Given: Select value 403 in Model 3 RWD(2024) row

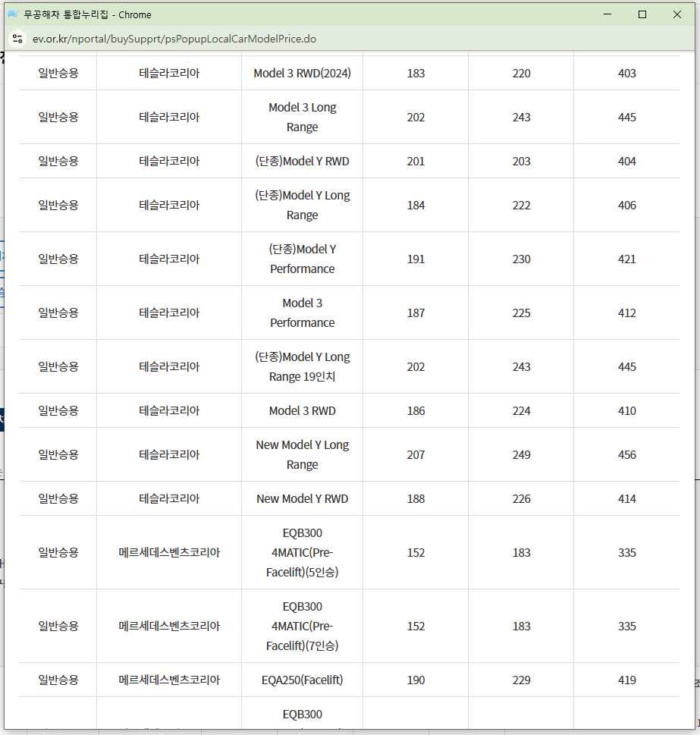Looking at the screenshot, I should [627, 73].
